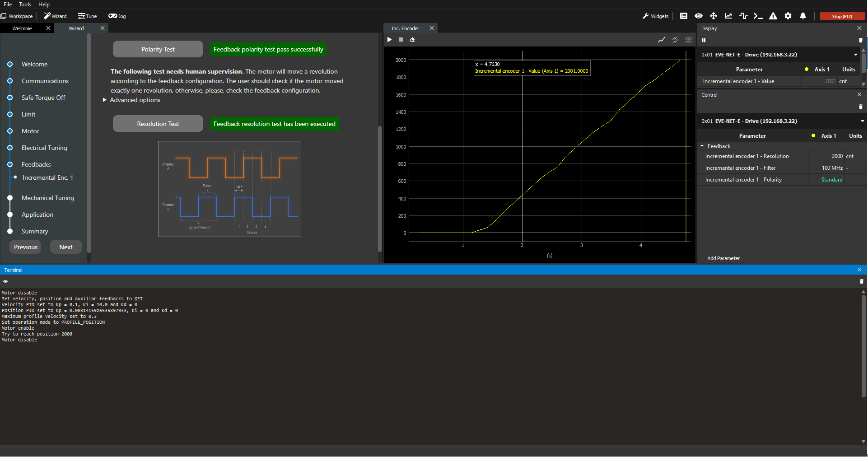Click the settings gear icon

click(x=788, y=16)
